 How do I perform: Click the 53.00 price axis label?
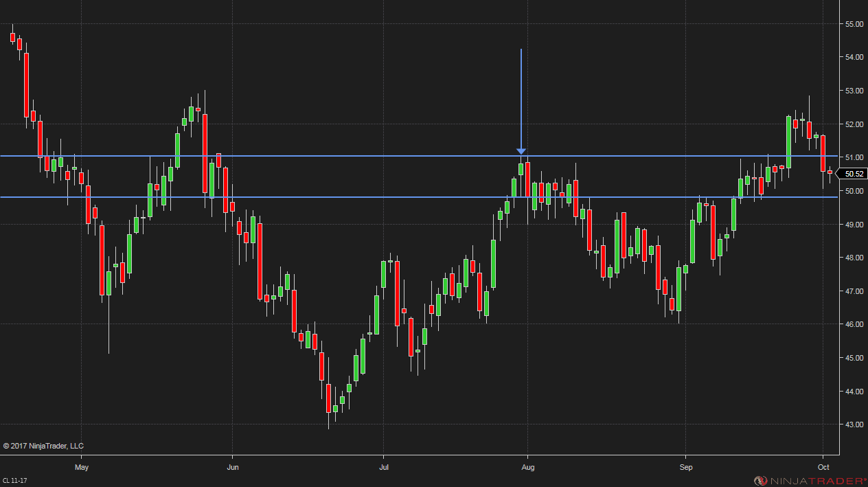[854, 91]
